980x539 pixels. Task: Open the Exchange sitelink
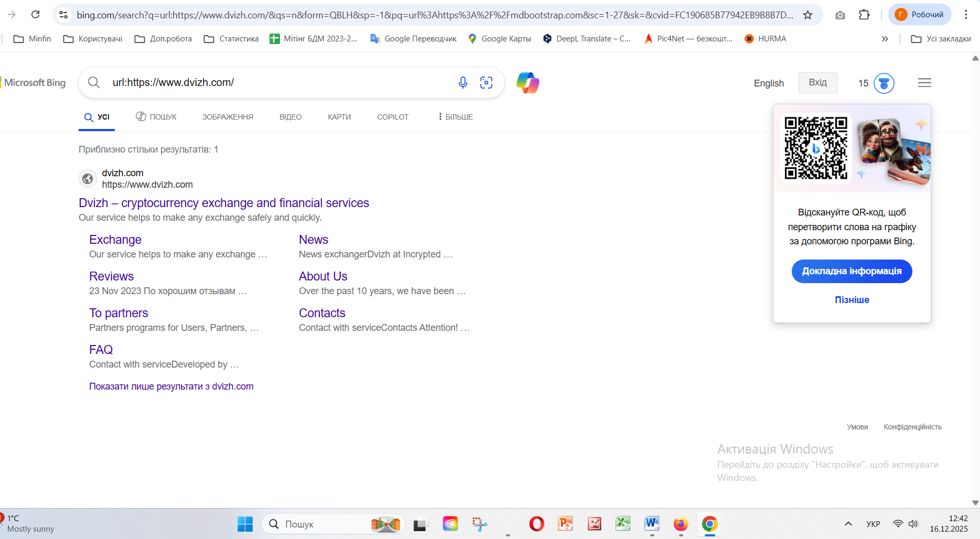tap(115, 240)
